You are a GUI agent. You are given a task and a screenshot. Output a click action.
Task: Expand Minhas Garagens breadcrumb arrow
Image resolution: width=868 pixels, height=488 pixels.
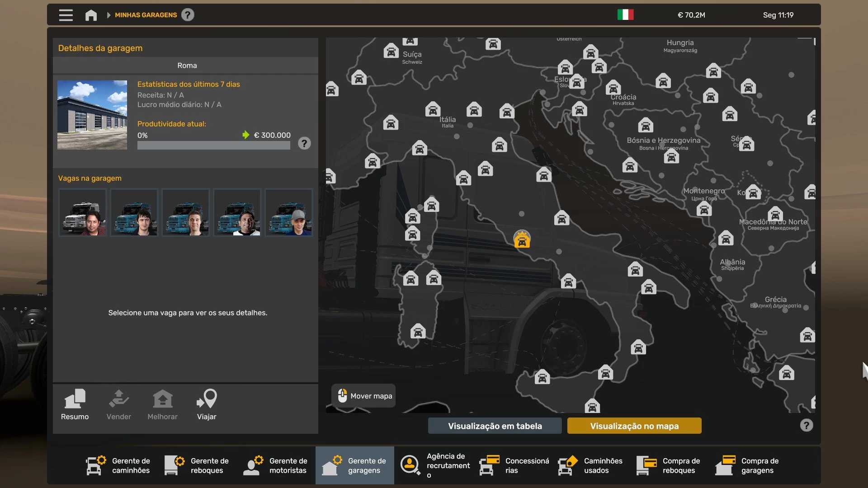pos(108,15)
